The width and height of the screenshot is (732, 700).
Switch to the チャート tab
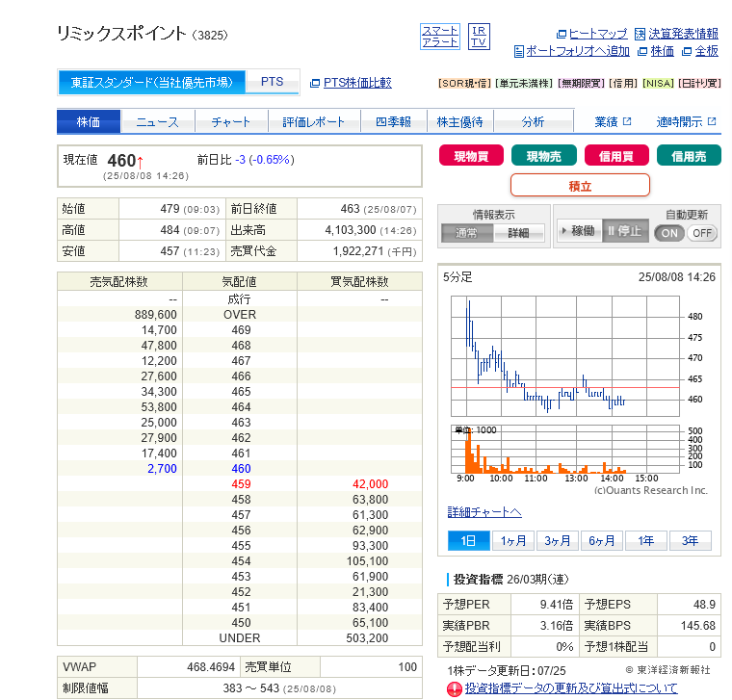[x=231, y=121]
